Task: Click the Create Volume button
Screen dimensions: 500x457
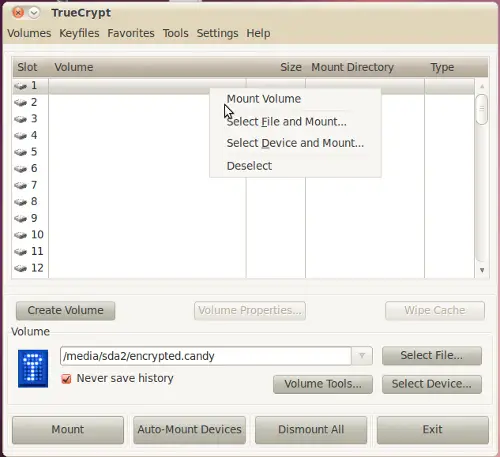Action: click(66, 311)
